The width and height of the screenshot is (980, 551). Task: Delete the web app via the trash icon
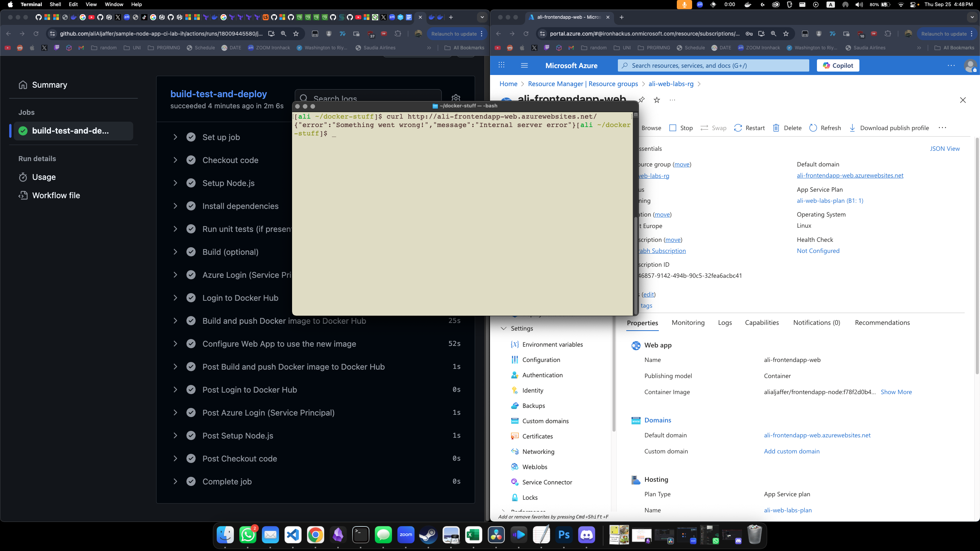pyautogui.click(x=776, y=128)
